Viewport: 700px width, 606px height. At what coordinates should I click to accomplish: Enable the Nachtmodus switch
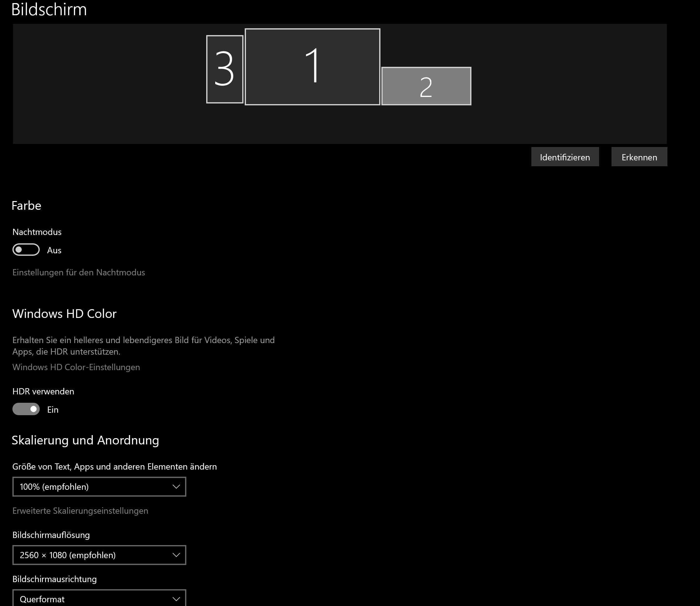(x=26, y=250)
